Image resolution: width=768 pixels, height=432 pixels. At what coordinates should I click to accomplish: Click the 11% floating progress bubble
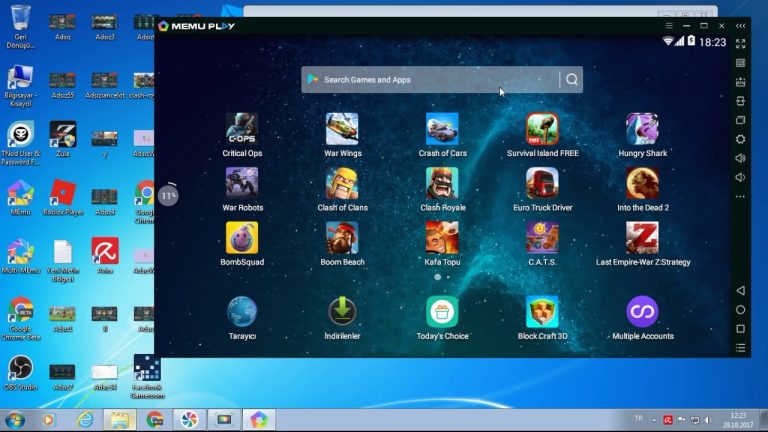[168, 195]
